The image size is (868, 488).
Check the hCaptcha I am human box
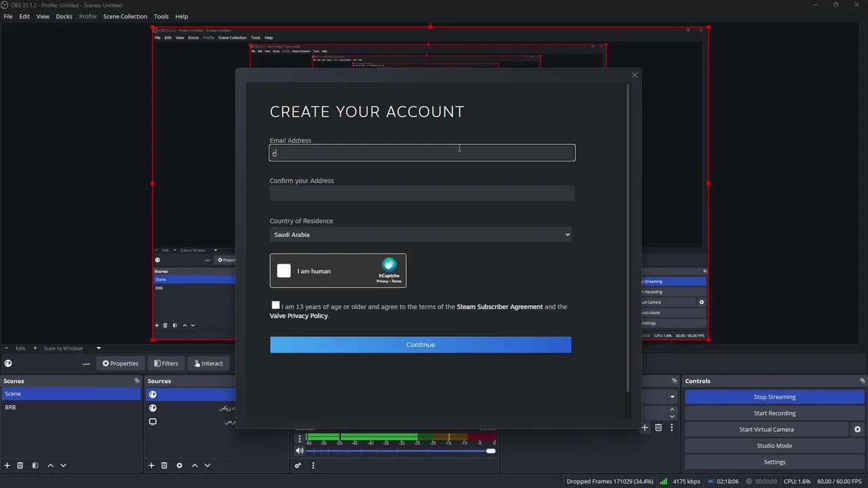284,271
